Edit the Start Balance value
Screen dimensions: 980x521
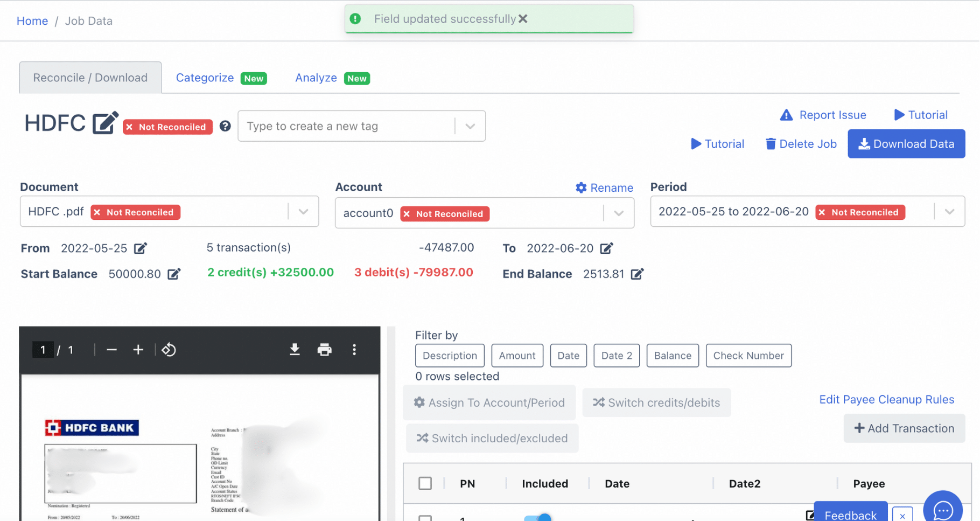173,274
